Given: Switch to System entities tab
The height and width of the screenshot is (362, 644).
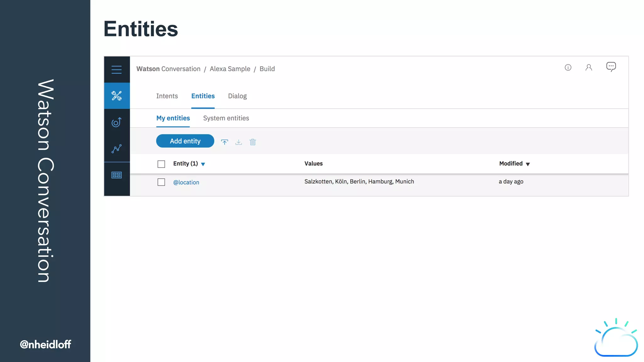Looking at the screenshot, I should click(226, 118).
